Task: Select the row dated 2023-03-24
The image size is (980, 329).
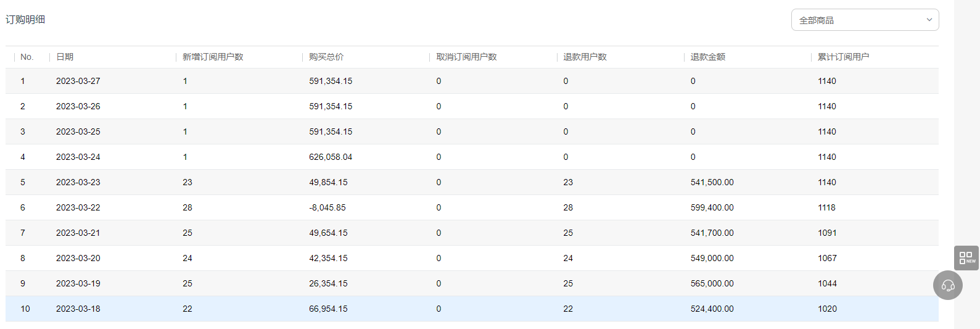Action: tap(472, 157)
